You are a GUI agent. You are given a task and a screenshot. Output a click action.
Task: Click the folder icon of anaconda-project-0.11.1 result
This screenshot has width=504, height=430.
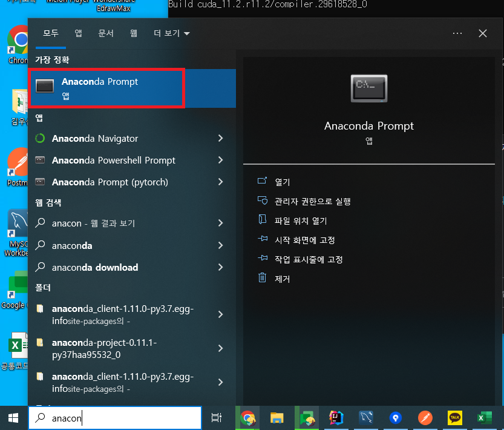click(x=40, y=342)
